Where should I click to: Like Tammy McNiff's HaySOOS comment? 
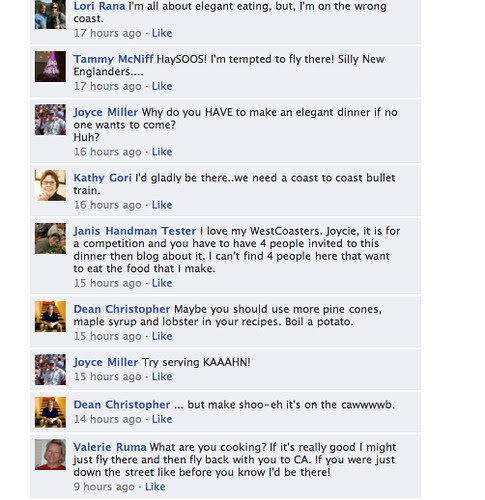162,86
